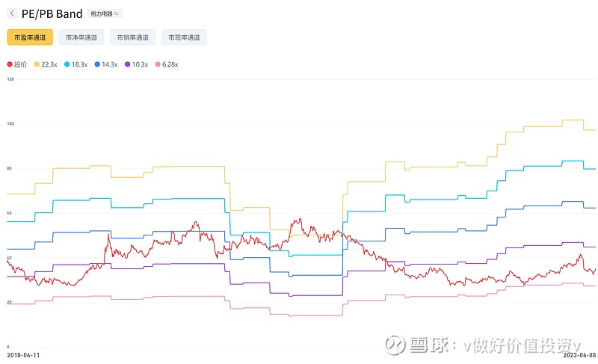Toggle the 6.28x pink band legend
The height and width of the screenshot is (364, 598).
point(167,64)
